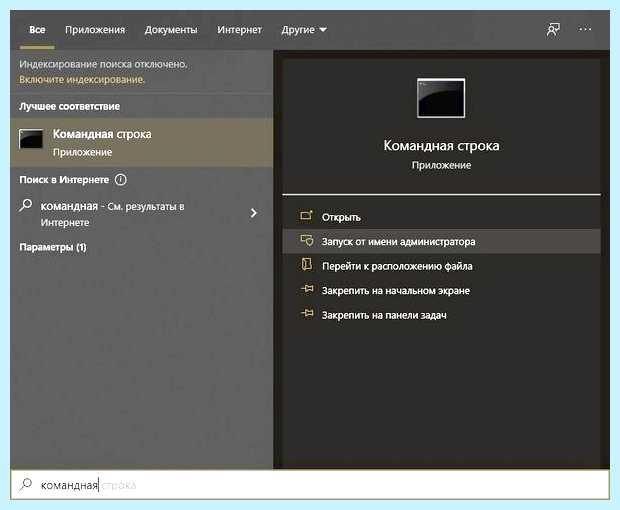The width and height of the screenshot is (620, 510).
Task: Select the Интернет tab
Action: [239, 30]
